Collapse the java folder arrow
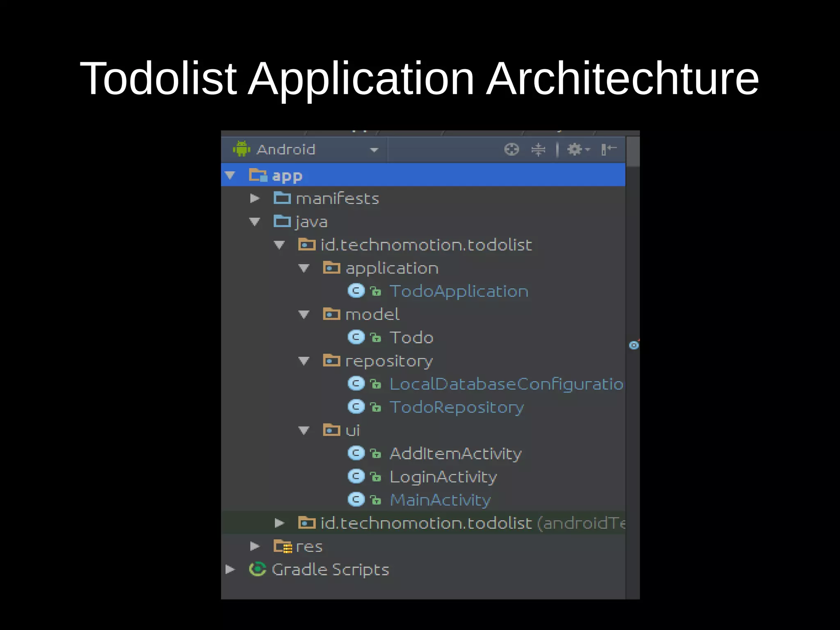 255,222
